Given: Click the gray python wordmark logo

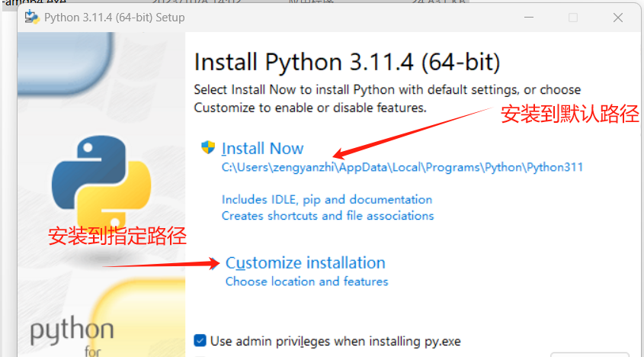Looking at the screenshot, I should pyautogui.click(x=72, y=332).
